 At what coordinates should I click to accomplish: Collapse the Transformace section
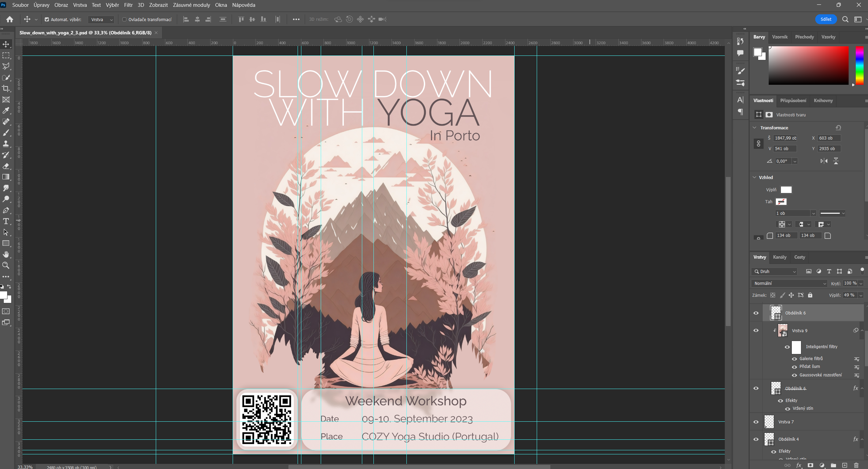pyautogui.click(x=754, y=128)
